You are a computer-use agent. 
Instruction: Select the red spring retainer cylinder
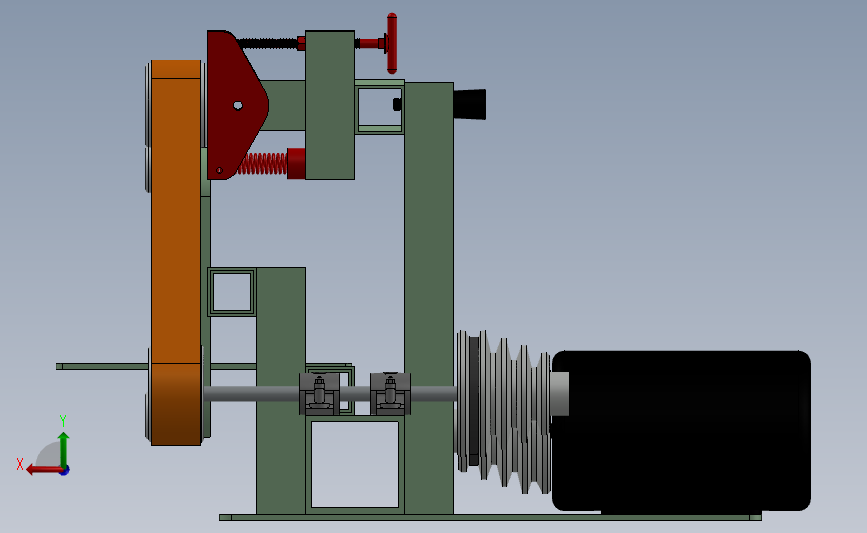tap(296, 164)
